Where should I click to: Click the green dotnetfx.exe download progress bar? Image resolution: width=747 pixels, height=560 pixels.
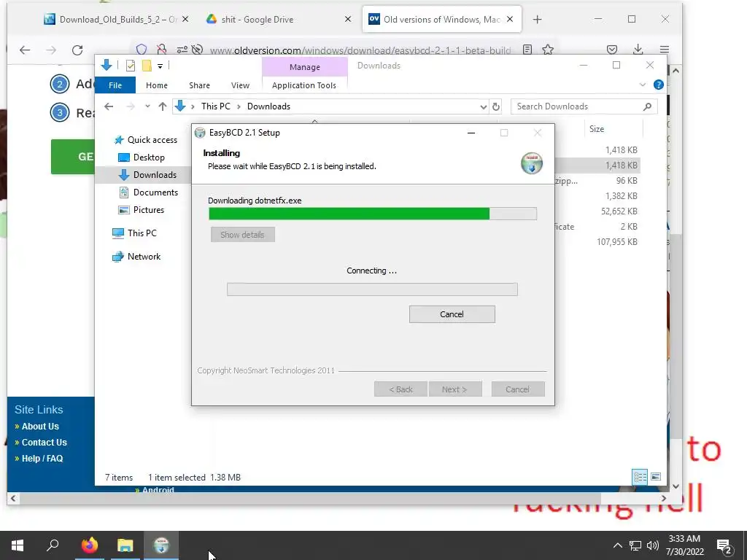(x=373, y=214)
